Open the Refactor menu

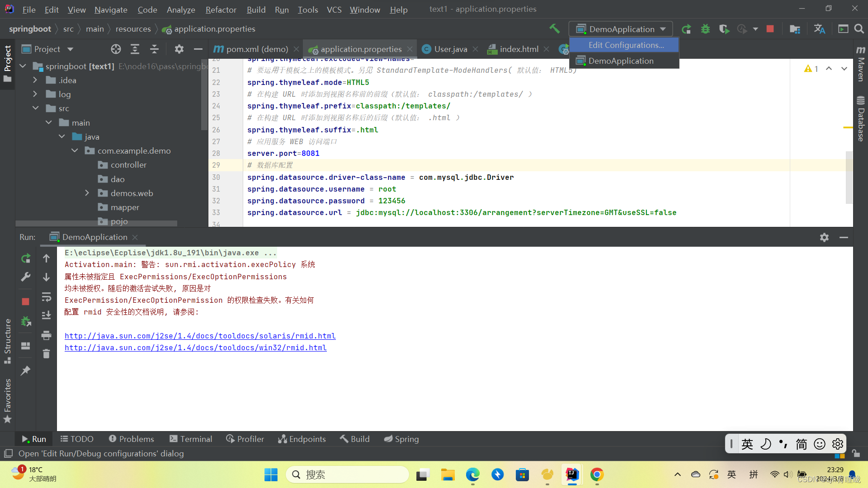[x=221, y=9]
